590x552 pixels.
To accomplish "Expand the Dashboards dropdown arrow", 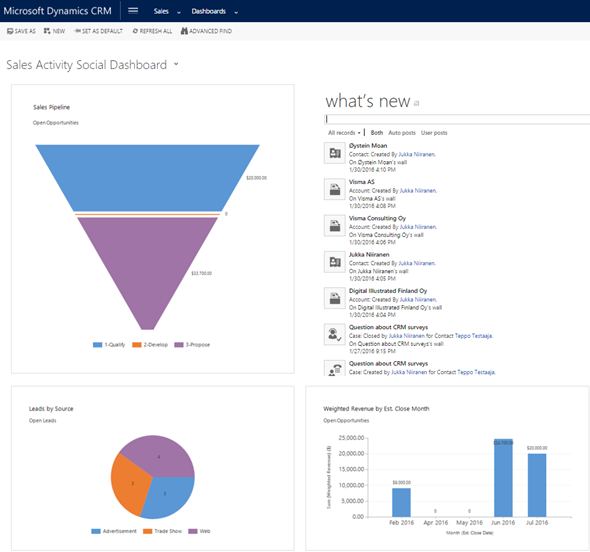I will click(x=236, y=12).
